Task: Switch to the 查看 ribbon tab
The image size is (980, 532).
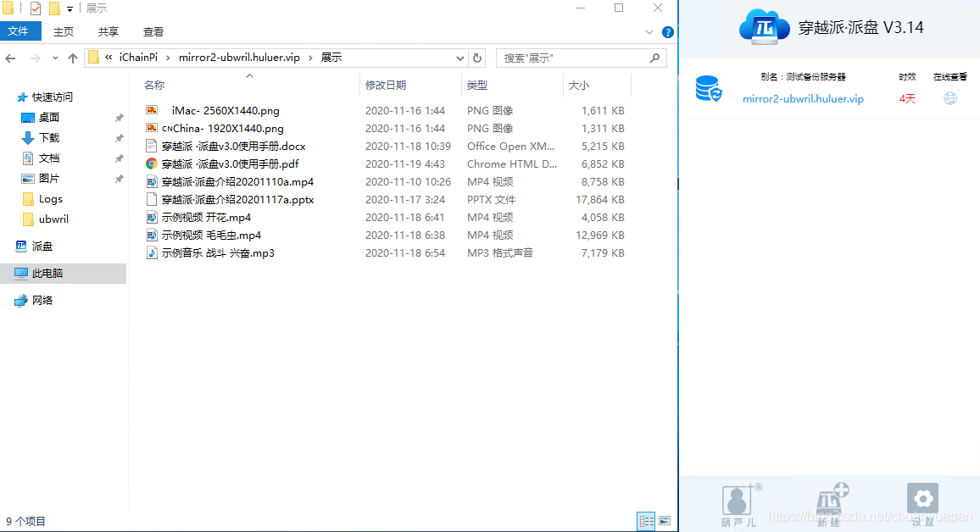Action: 153,31
